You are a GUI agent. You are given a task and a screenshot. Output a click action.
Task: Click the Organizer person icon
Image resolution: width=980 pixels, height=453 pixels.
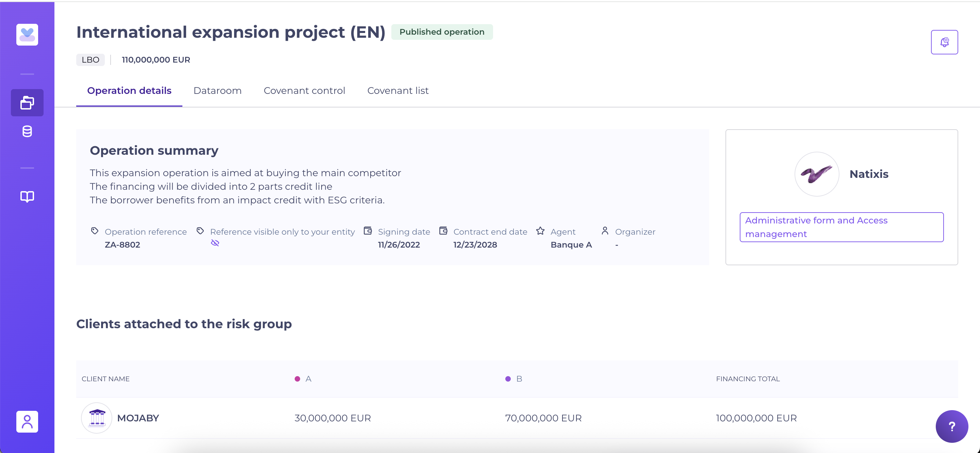point(605,231)
